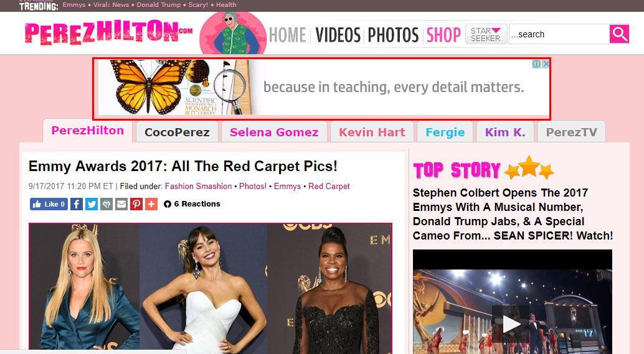Image resolution: width=644 pixels, height=354 pixels.
Task: Switch to the CocoPerez tab
Action: tap(177, 132)
